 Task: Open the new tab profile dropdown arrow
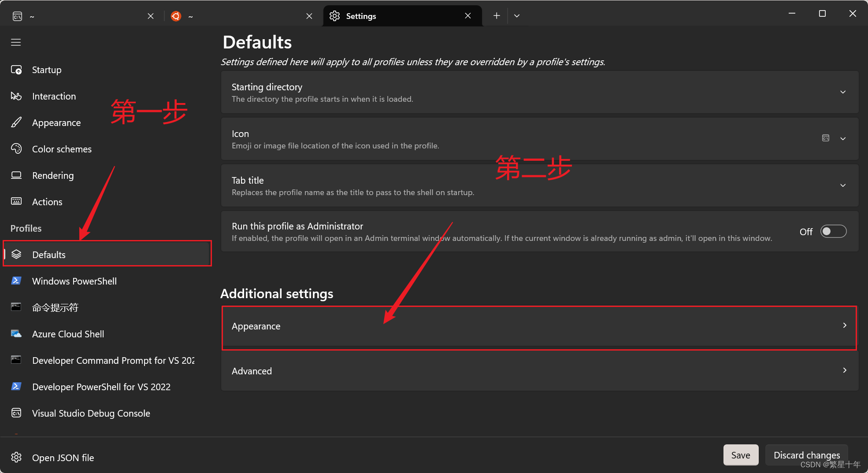[x=517, y=16]
